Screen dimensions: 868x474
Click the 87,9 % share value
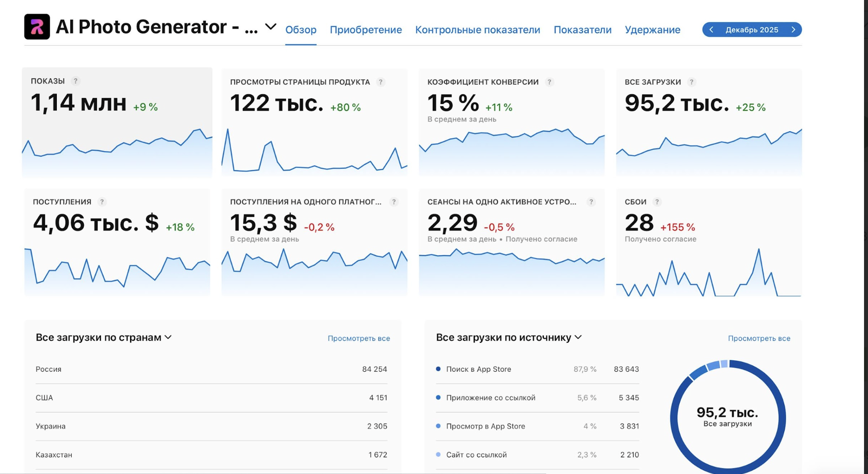click(x=585, y=369)
